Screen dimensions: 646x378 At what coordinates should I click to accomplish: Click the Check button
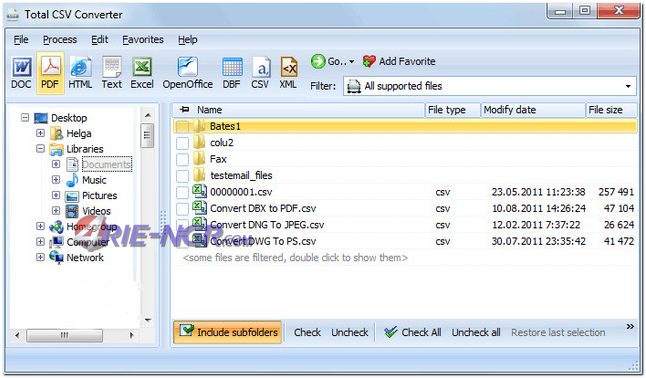[x=307, y=332]
